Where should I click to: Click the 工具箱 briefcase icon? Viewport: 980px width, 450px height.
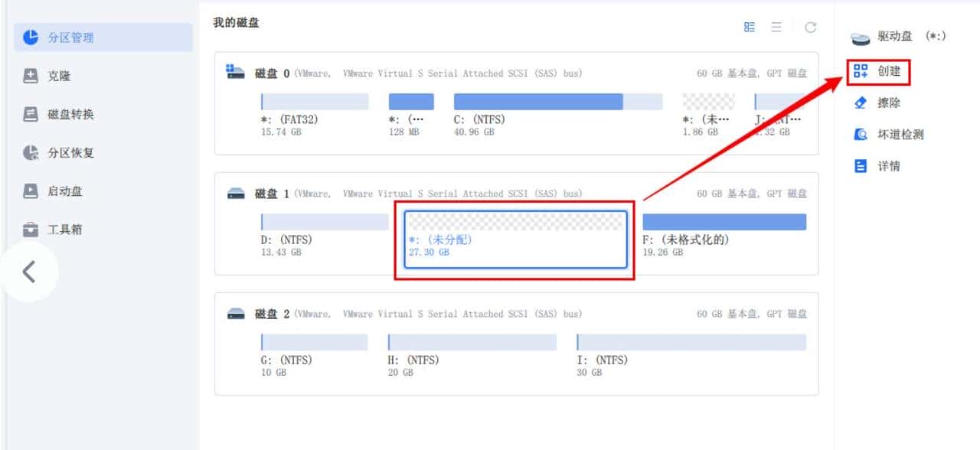pyautogui.click(x=31, y=229)
